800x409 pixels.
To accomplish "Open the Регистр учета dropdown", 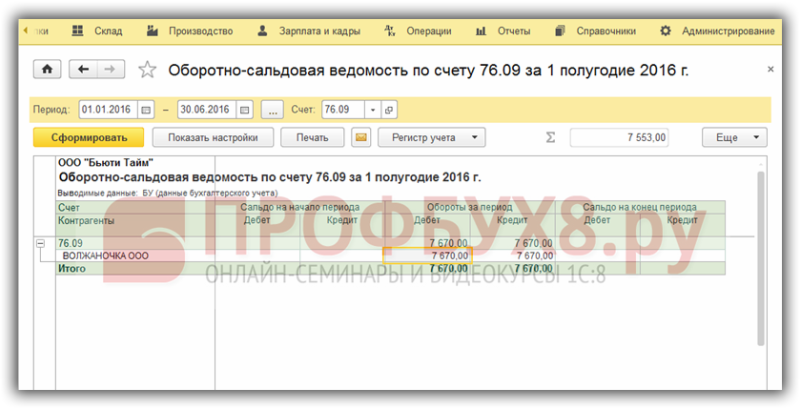I will coord(432,137).
